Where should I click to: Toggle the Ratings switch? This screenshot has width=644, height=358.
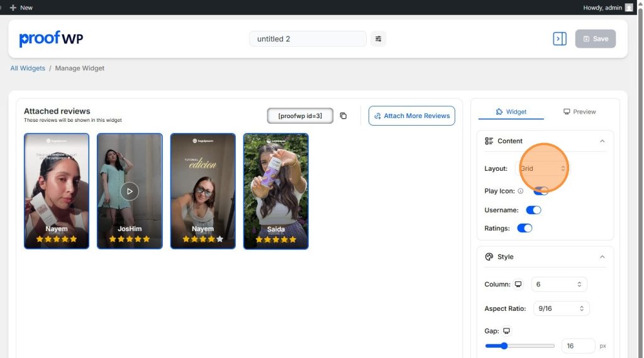tap(525, 228)
